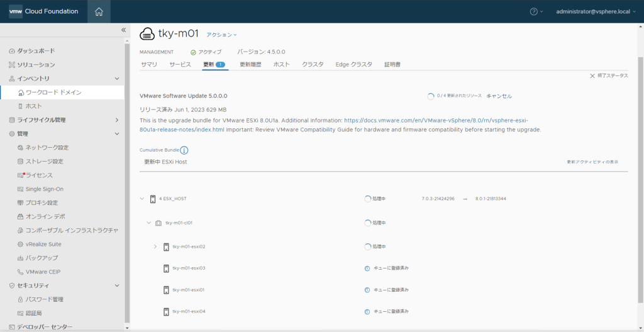
Task: Click the tky-m01 cloud domain icon
Action: (147, 34)
